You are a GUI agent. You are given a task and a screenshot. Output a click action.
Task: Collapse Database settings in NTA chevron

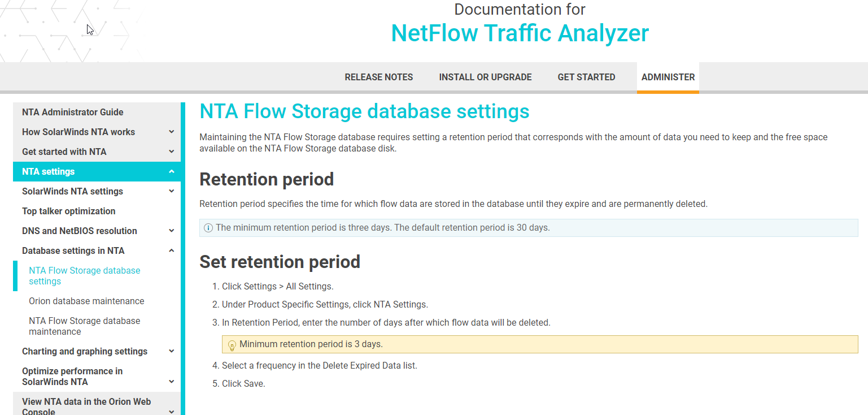click(x=172, y=250)
